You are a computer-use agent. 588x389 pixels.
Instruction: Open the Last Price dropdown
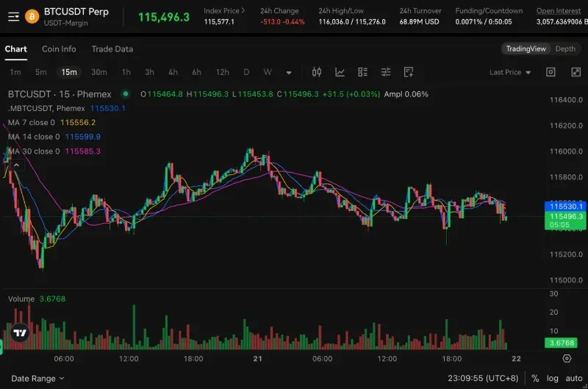(x=510, y=72)
